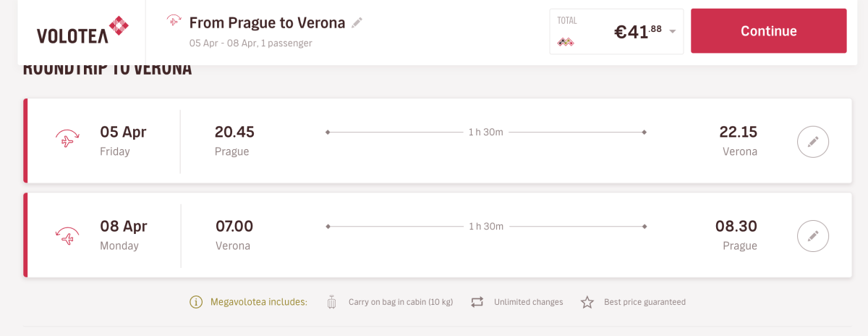The height and width of the screenshot is (336, 868).
Task: Expand the total price dropdown arrow
Action: pyautogui.click(x=673, y=31)
